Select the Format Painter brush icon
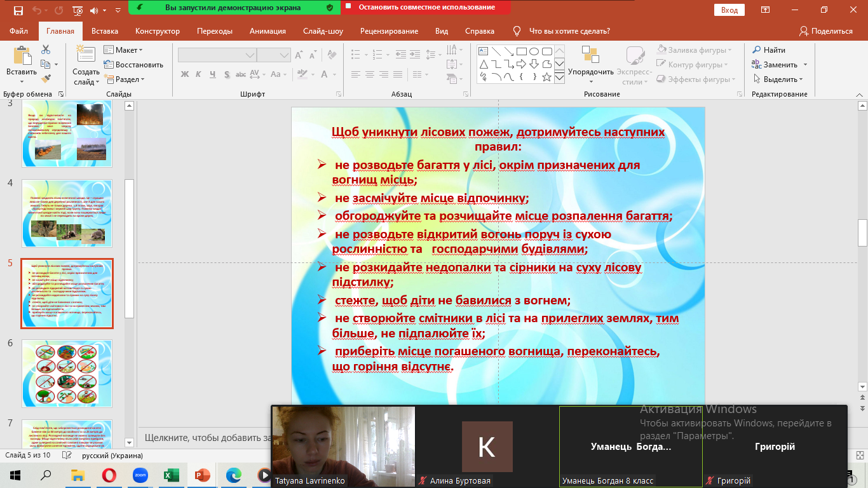 point(46,79)
